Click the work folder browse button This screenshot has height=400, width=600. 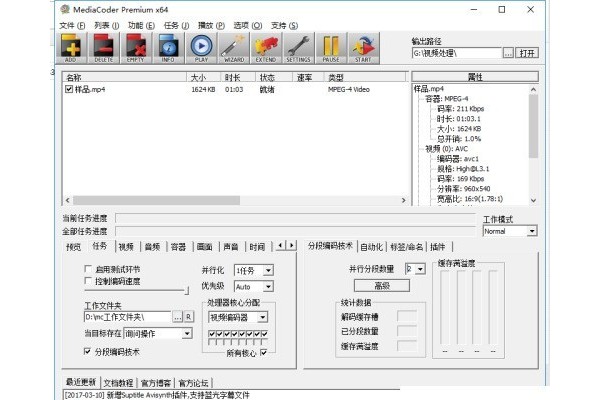point(177,317)
